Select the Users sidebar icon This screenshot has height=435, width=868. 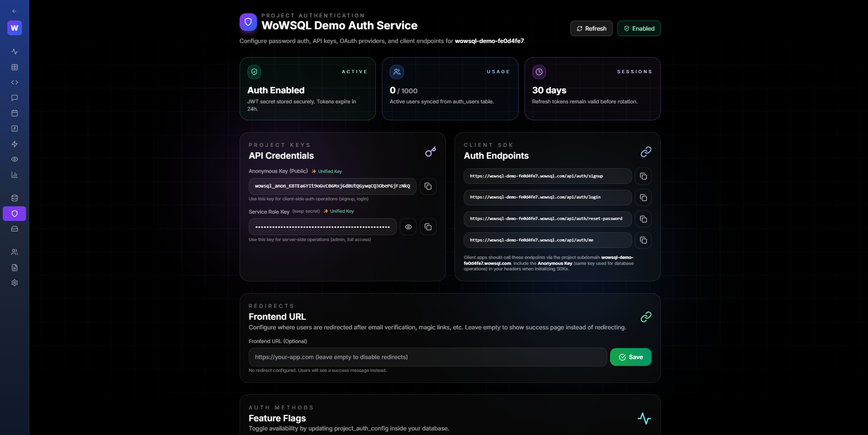pos(14,252)
